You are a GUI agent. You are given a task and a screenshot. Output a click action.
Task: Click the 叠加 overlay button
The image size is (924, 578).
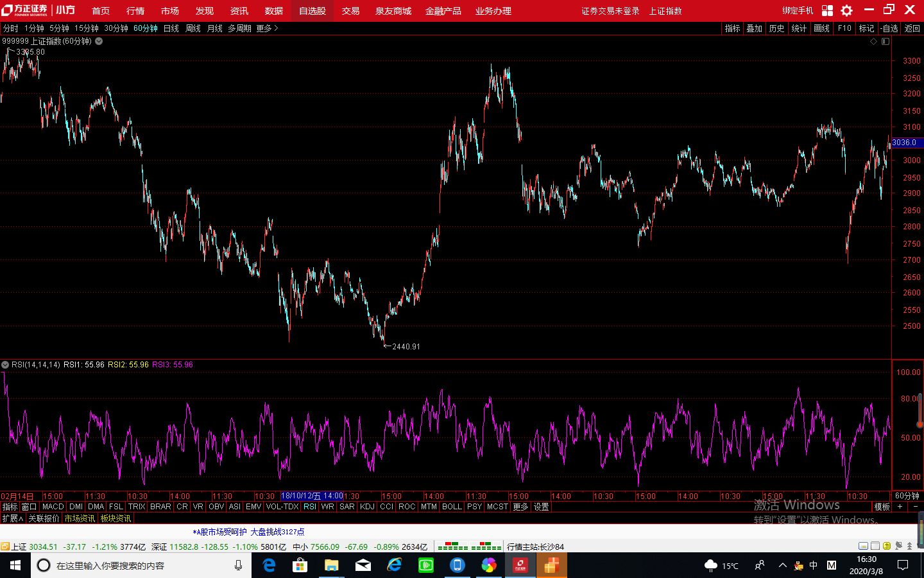[x=755, y=28]
